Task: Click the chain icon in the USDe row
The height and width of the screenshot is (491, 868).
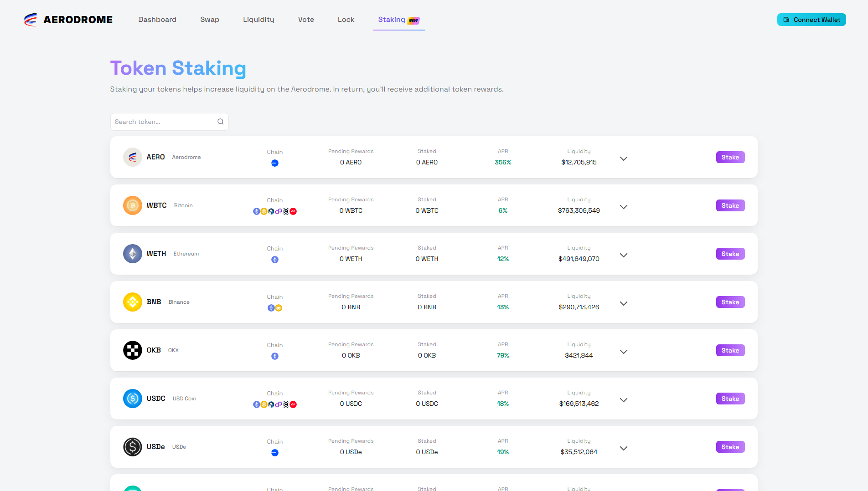Action: click(275, 453)
